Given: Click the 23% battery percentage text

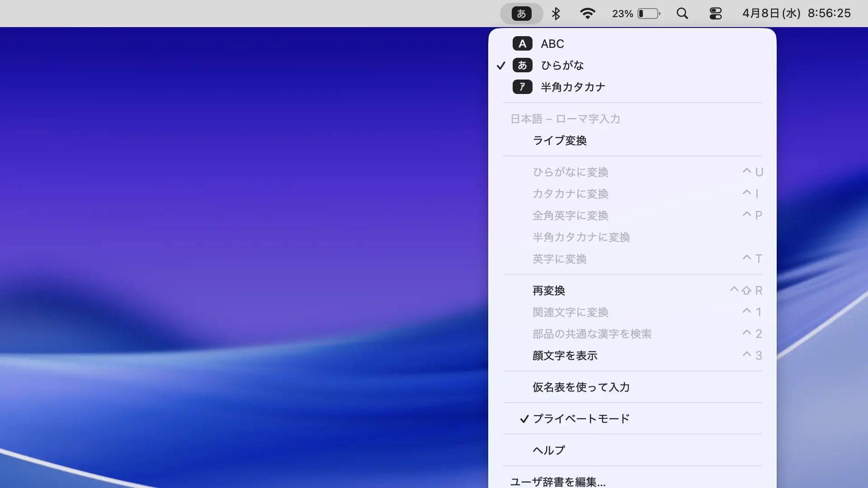Looking at the screenshot, I should [x=622, y=14].
